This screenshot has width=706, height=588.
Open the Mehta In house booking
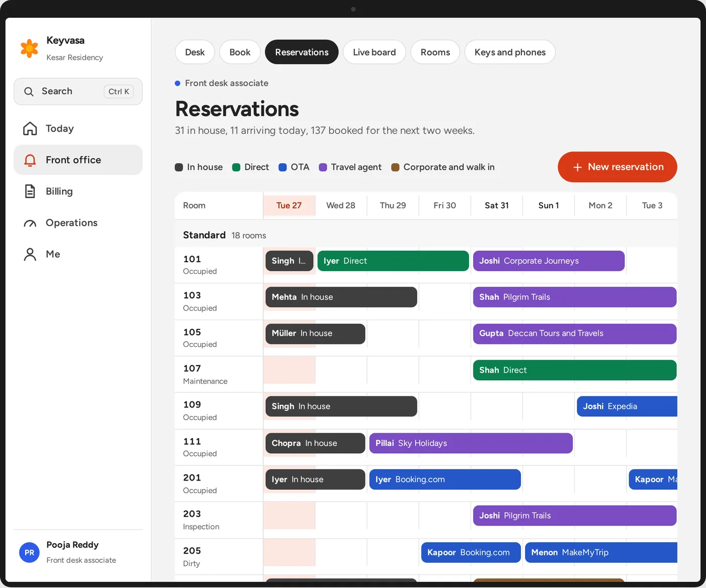pyautogui.click(x=341, y=297)
